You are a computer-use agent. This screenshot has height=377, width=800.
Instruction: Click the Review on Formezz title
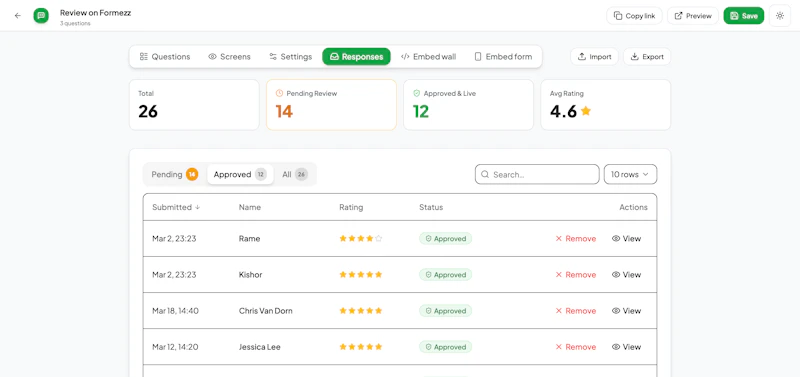tap(95, 13)
